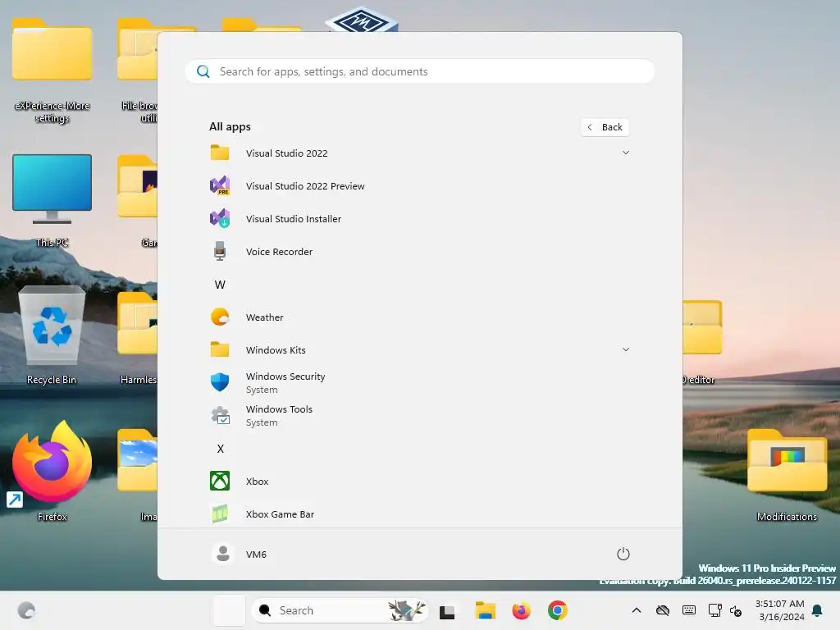
Task: Launch Voice Recorder microphone icon
Action: (220, 251)
